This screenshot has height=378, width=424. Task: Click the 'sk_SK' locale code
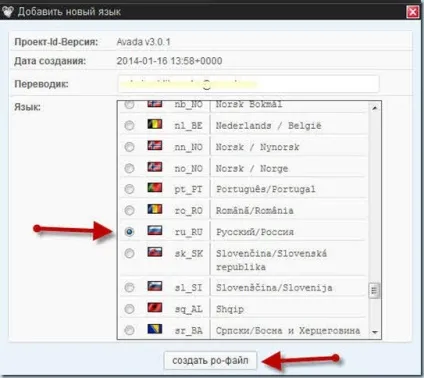pos(189,254)
